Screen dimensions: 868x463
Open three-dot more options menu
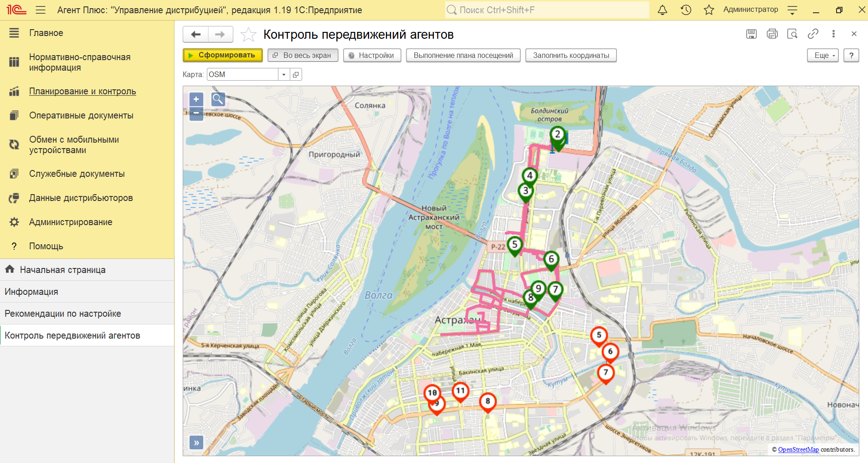coord(833,34)
